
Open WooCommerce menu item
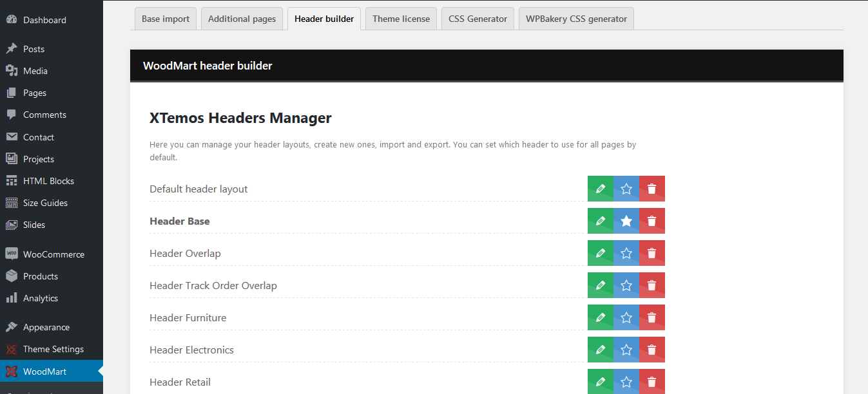52,254
